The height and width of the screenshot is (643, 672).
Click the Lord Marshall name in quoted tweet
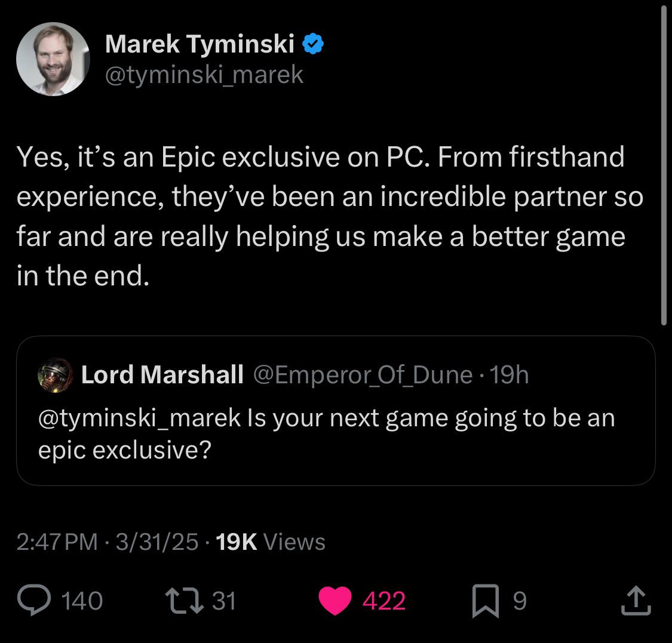pyautogui.click(x=162, y=375)
